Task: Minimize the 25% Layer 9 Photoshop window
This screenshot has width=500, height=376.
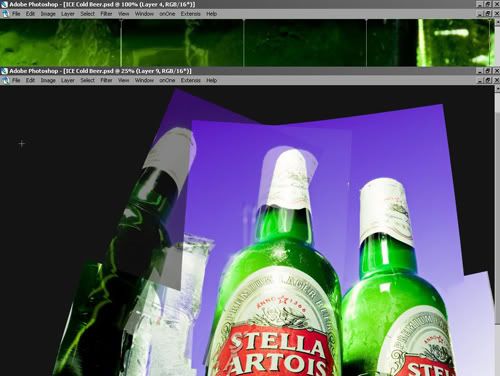Action: (x=480, y=71)
